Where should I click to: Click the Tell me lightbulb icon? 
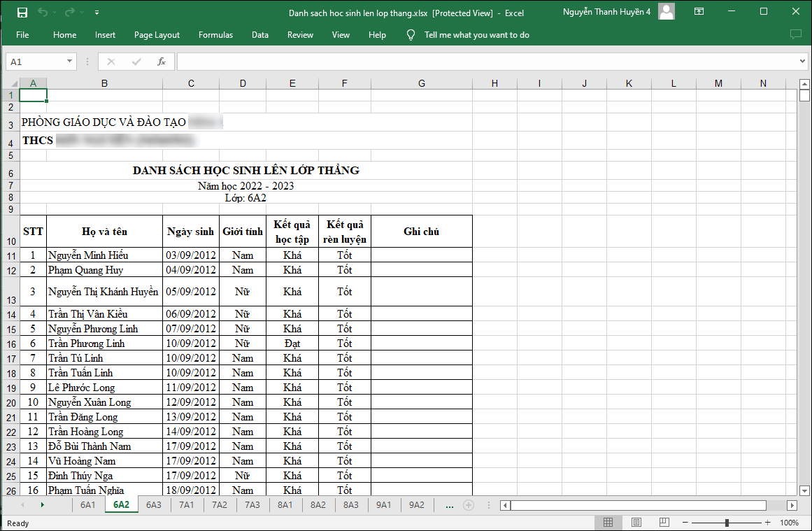point(411,35)
